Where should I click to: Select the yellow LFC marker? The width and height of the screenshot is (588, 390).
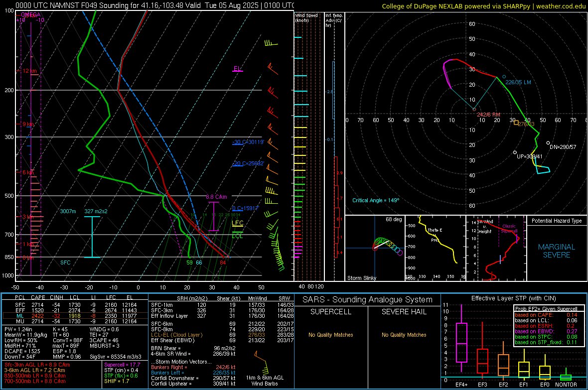[x=238, y=224]
